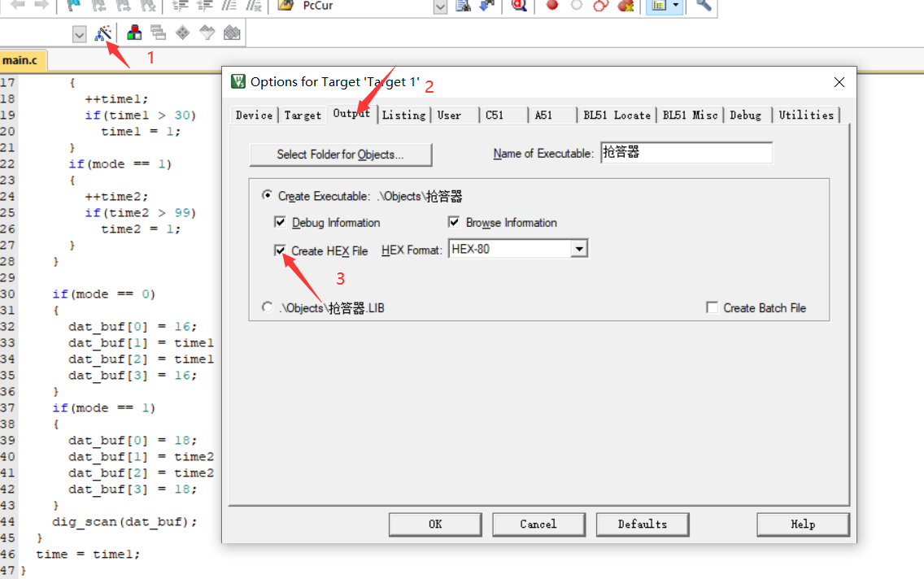Open Manage Run-Time Environment diamond icon
This screenshot has height=579, width=924.
[x=183, y=33]
